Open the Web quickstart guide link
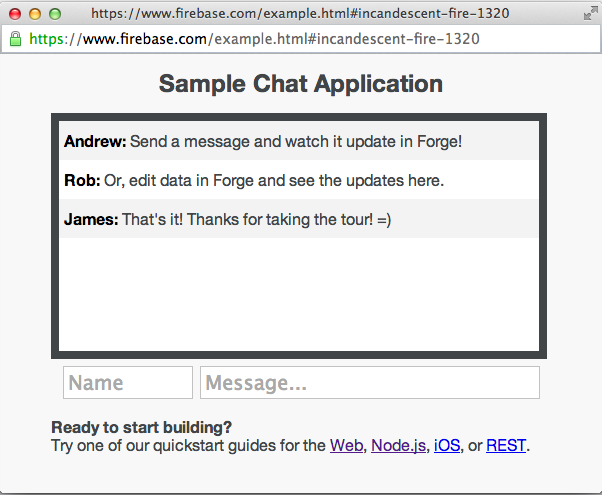 pos(346,446)
